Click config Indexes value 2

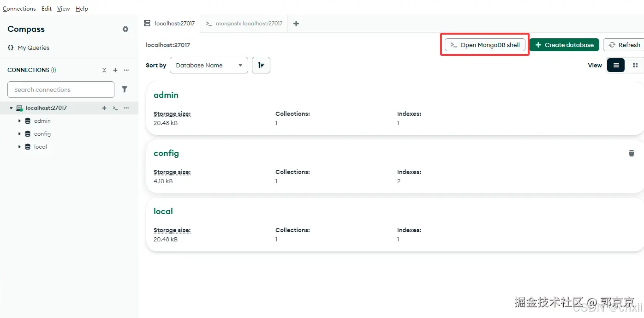[399, 181]
